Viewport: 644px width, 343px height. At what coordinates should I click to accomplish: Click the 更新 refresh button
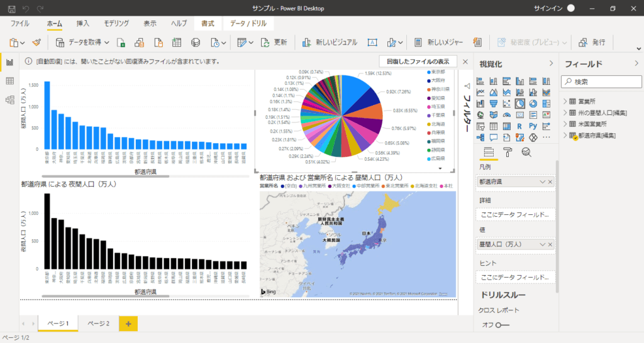[274, 42]
